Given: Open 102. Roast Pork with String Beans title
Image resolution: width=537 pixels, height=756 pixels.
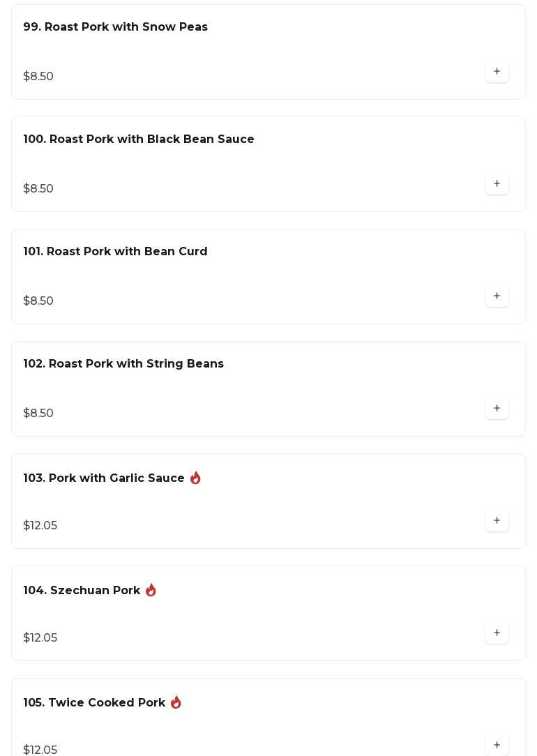Looking at the screenshot, I should [123, 364].
